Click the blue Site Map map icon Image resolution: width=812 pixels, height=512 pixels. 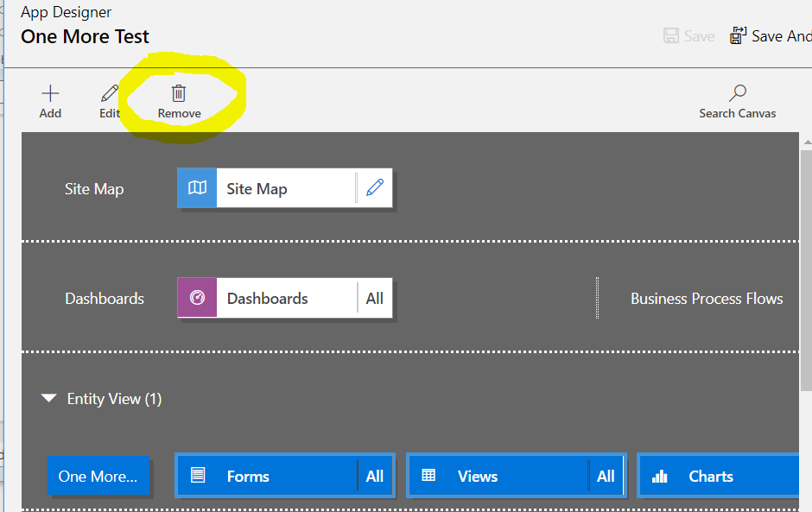(x=197, y=188)
